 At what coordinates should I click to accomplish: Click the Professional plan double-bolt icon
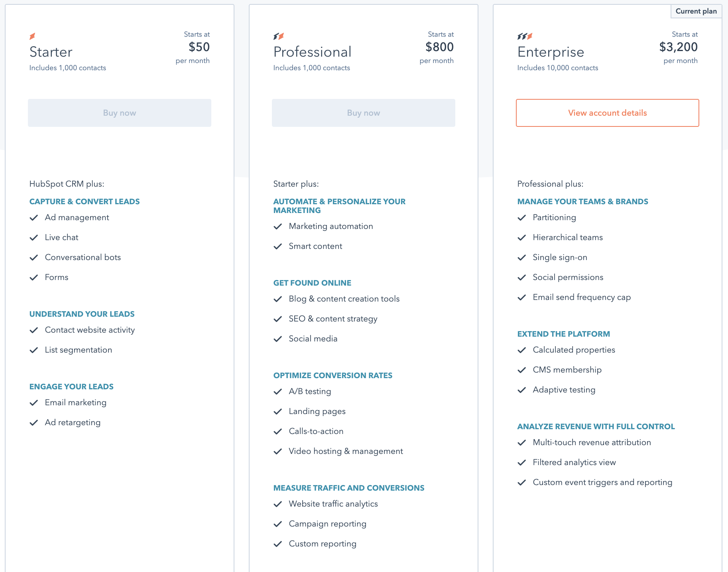click(x=279, y=36)
